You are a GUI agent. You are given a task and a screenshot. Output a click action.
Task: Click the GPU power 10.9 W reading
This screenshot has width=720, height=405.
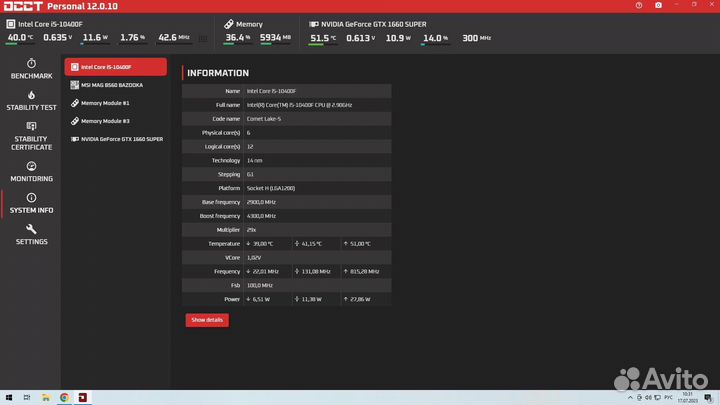[398, 38]
